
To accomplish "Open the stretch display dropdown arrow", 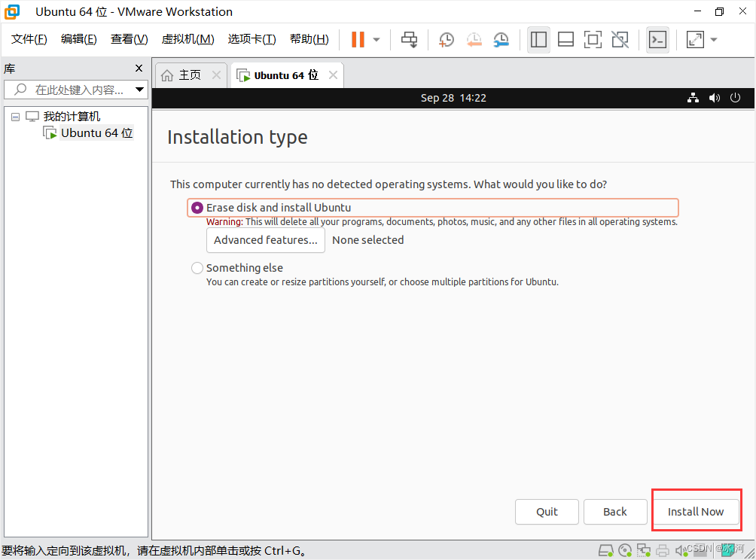I will tap(714, 40).
